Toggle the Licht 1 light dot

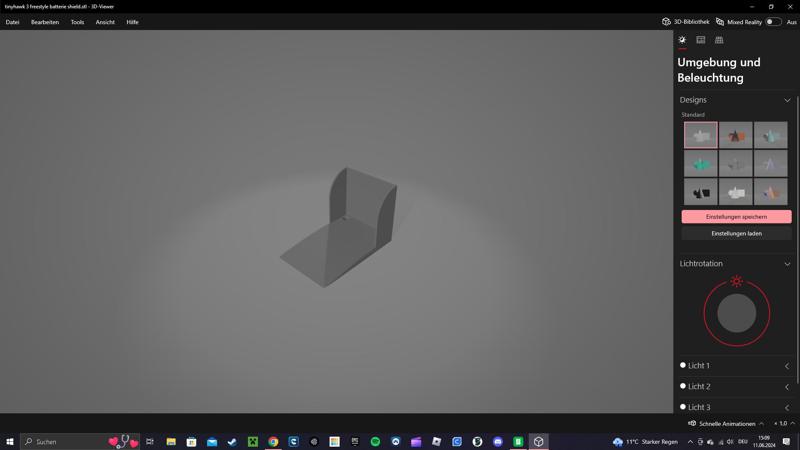coord(683,365)
